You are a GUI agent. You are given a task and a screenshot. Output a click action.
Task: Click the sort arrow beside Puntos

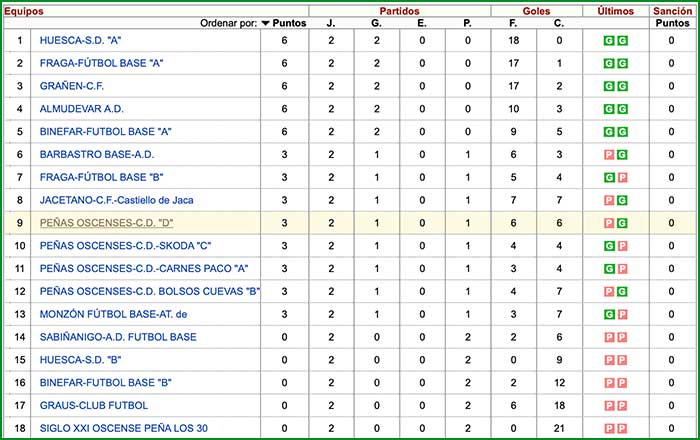pyautogui.click(x=267, y=23)
